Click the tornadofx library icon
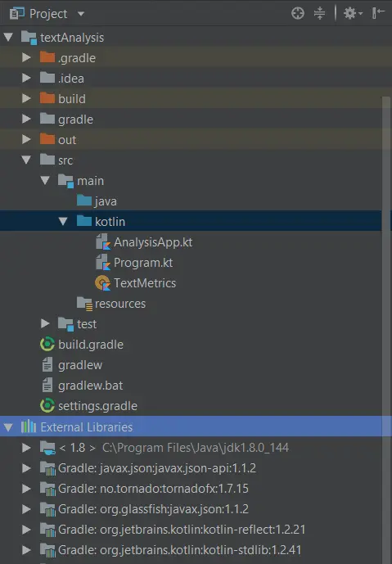Viewport: 392px width, 564px height. 47,490
